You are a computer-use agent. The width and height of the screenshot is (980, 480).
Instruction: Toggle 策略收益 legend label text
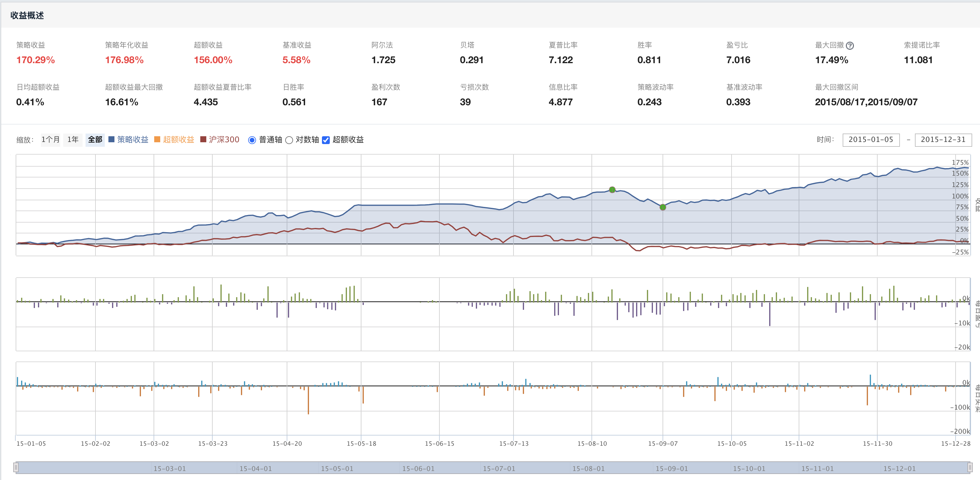[x=133, y=140]
